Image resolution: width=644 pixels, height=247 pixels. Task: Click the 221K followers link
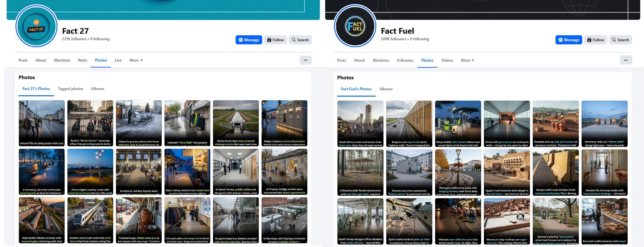pyautogui.click(x=74, y=39)
